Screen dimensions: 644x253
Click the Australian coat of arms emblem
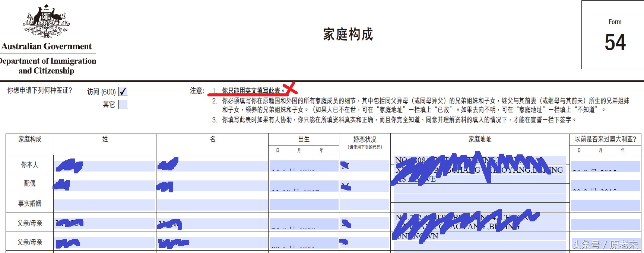[47, 22]
